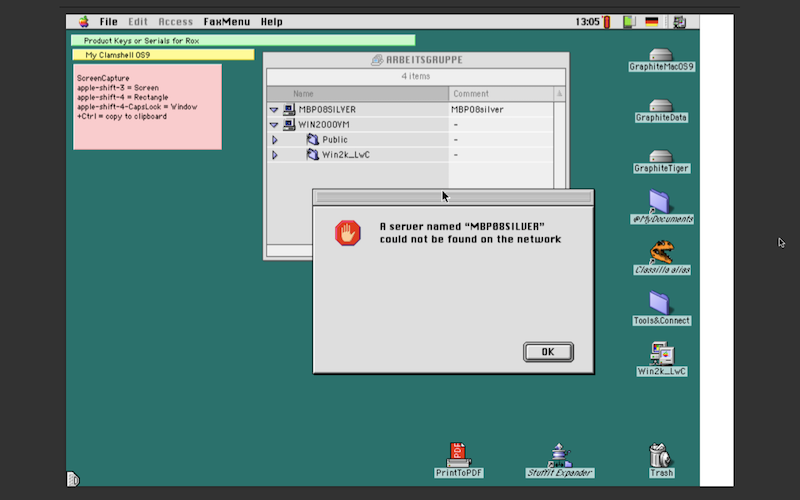Image resolution: width=800 pixels, height=500 pixels.
Task: Click the 13:05 clock in menu bar
Action: (x=587, y=21)
